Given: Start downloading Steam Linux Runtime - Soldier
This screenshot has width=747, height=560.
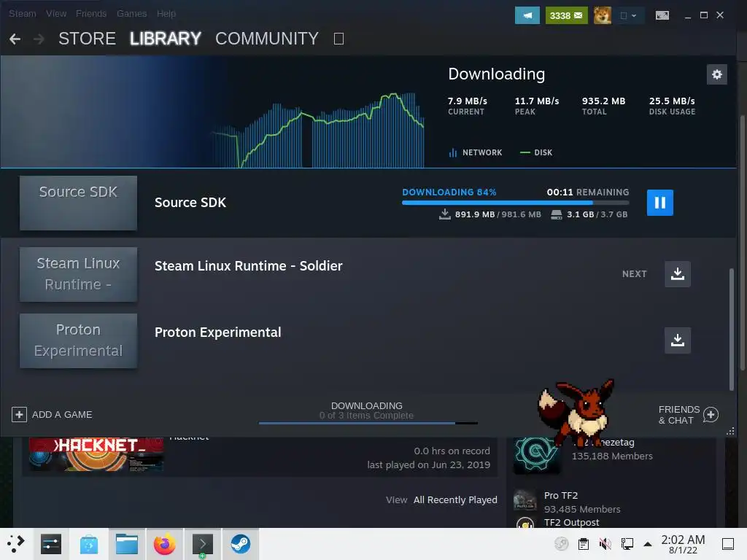Looking at the screenshot, I should coord(678,274).
